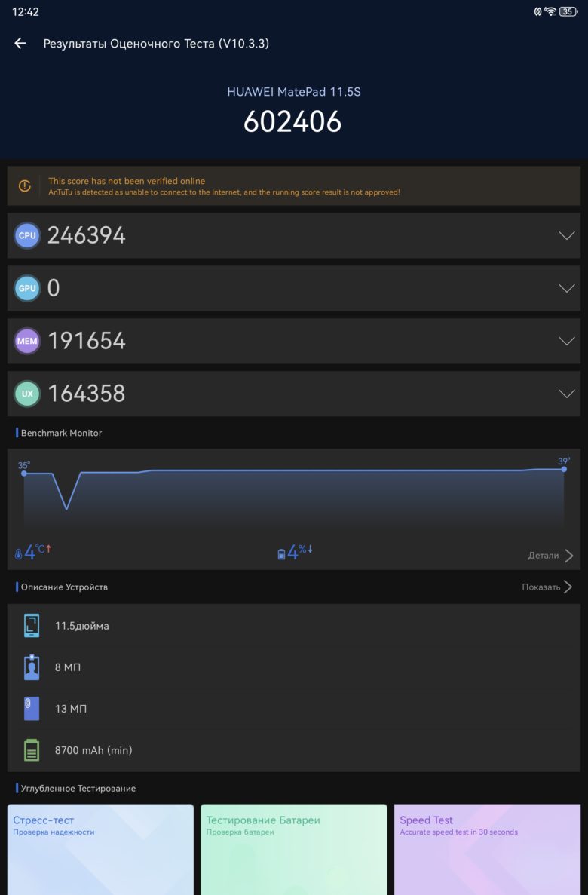
Task: Go back using the arrow icon
Action: 20,44
